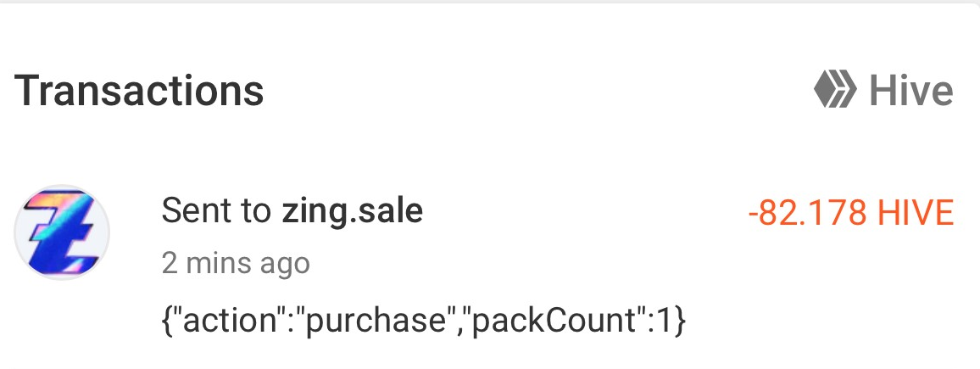980x369 pixels.
Task: Click the Transactions heading
Action: (x=139, y=91)
